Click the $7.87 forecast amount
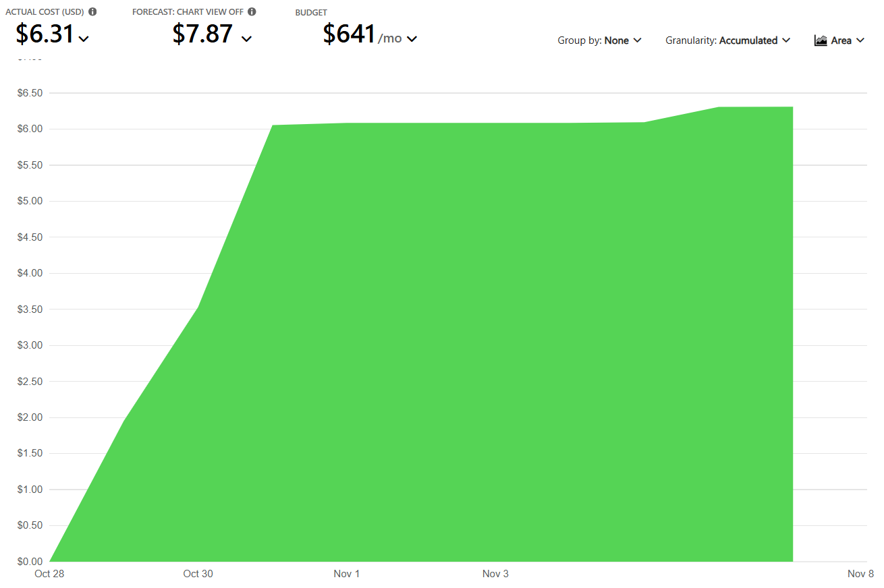Image resolution: width=884 pixels, height=588 pixels. 202,34
